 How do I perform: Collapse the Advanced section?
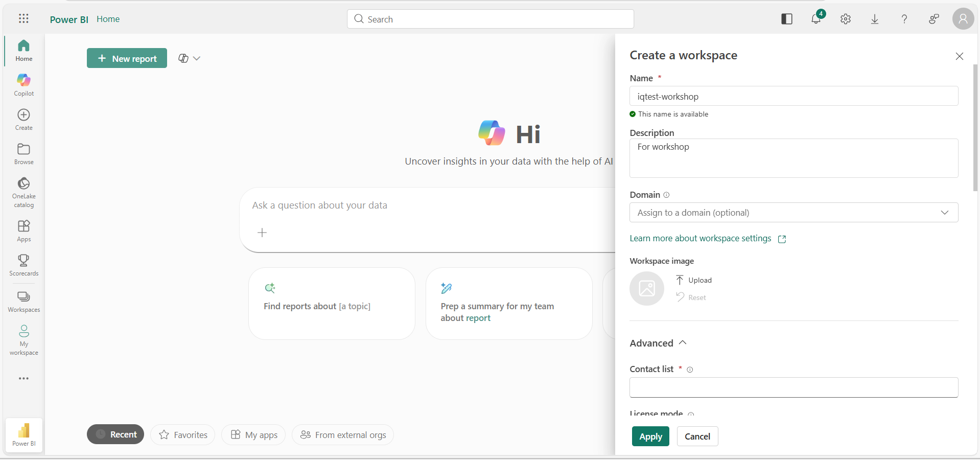point(683,343)
